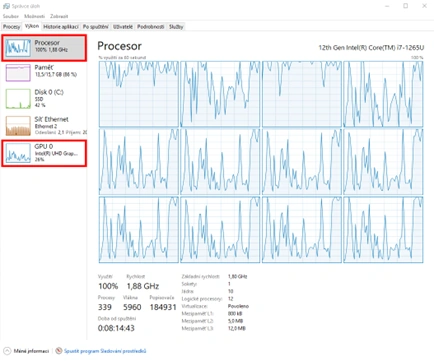Click the Task Manager title icon

click(x=6, y=6)
